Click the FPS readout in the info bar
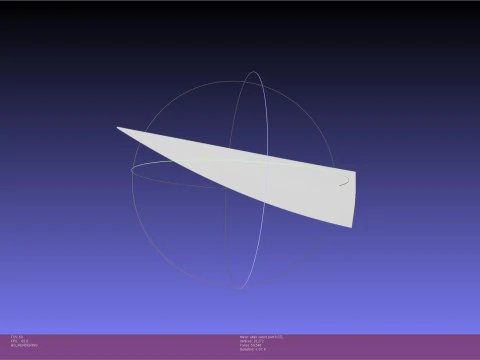The image size is (480, 360). (19, 341)
